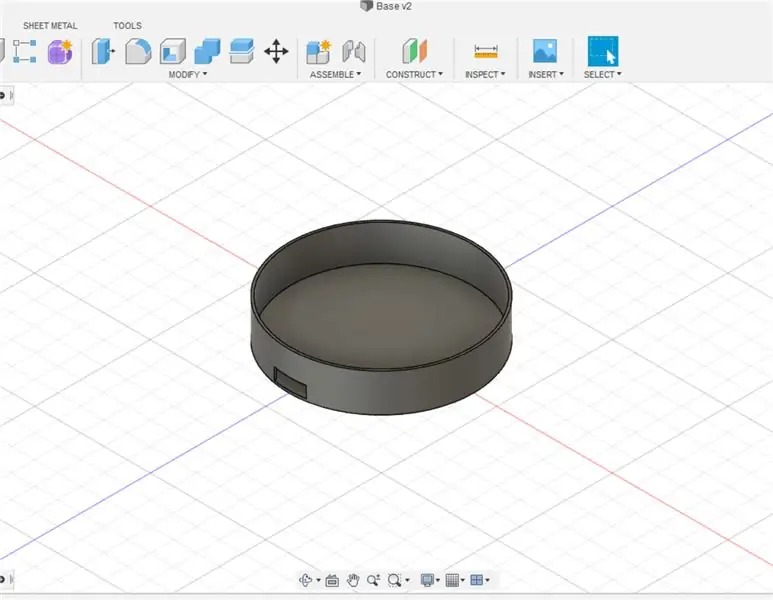Select the Combine tool
This screenshot has width=773, height=600.
pyautogui.click(x=207, y=51)
